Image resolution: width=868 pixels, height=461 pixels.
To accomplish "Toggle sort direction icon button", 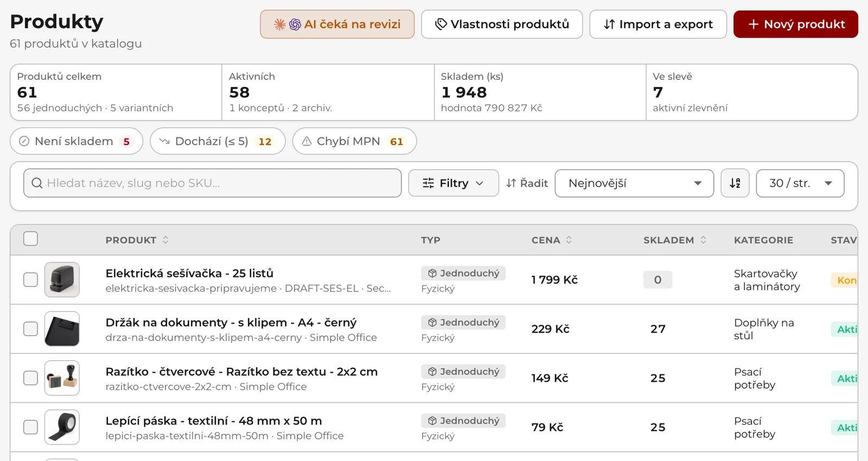I will 735,183.
